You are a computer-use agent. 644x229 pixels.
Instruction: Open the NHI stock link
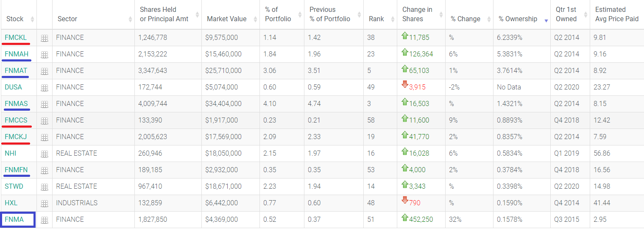point(11,153)
